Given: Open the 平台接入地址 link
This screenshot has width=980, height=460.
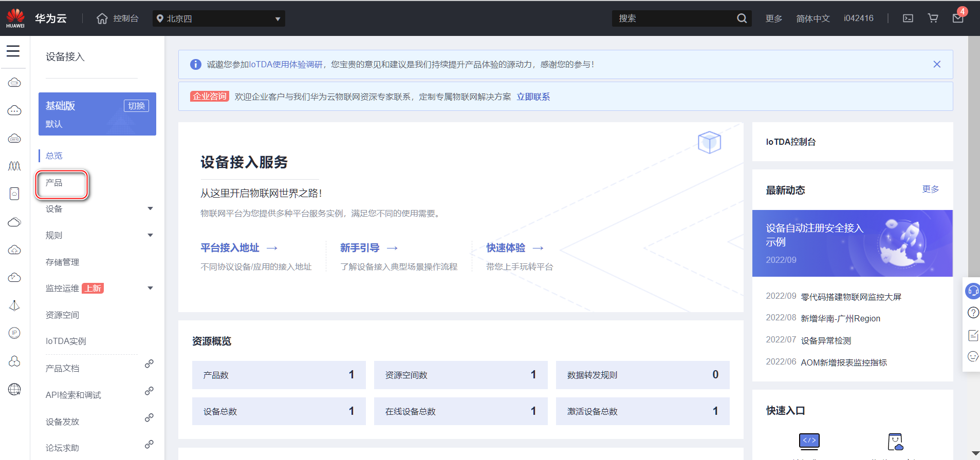Looking at the screenshot, I should pos(230,248).
